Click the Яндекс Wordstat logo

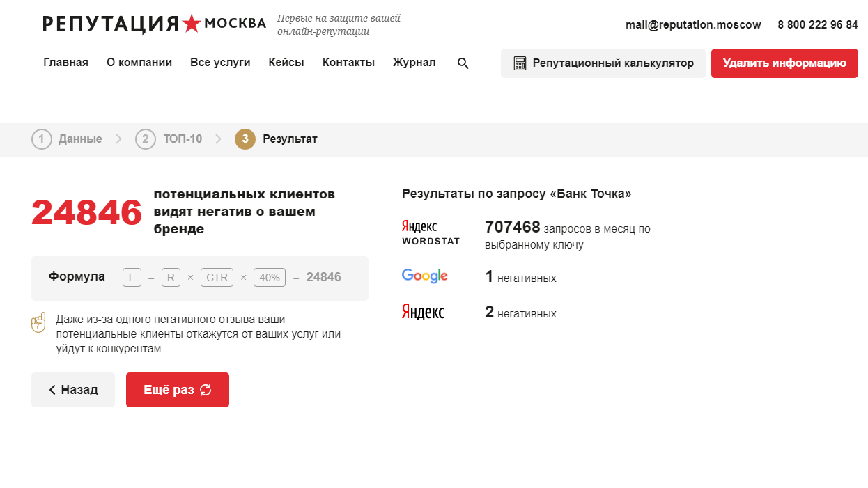[431, 233]
